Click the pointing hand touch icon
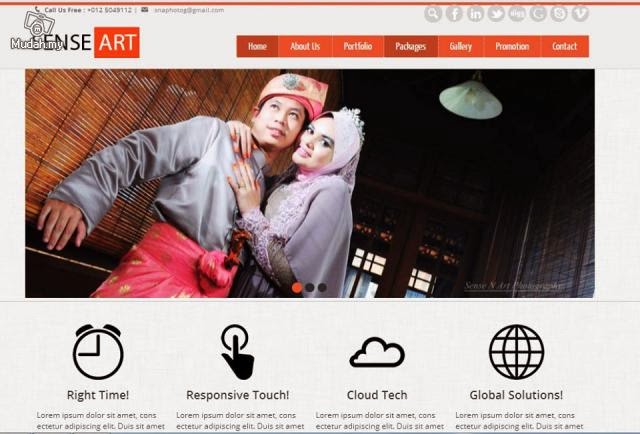Viewport: 640px width, 434px height. [x=238, y=352]
